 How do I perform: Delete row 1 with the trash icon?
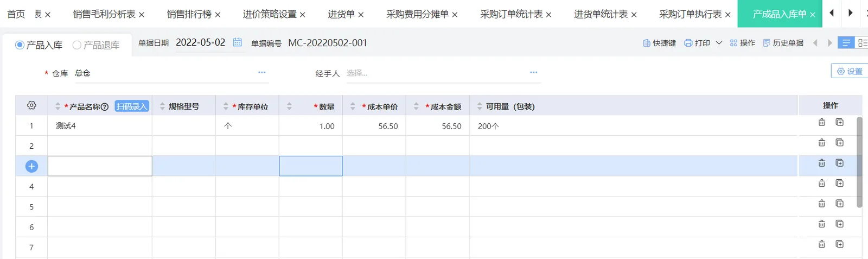[x=821, y=122]
